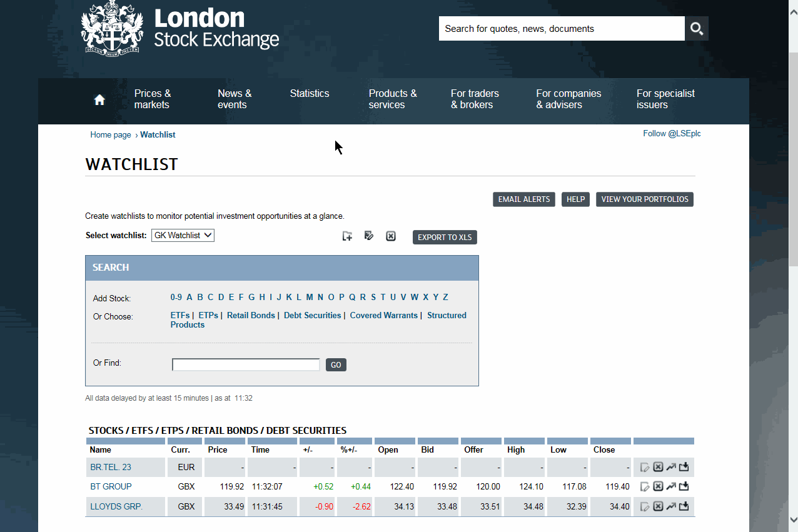Click the Price column header
Screen dimensions: 798x532
[x=218, y=449]
